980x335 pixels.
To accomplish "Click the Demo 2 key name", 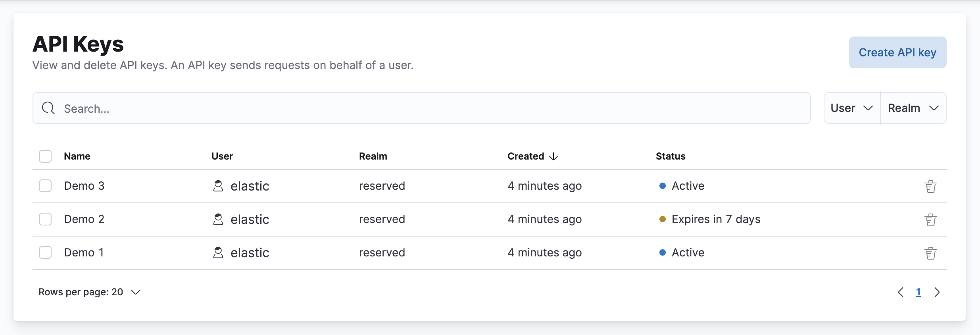I will (x=84, y=219).
